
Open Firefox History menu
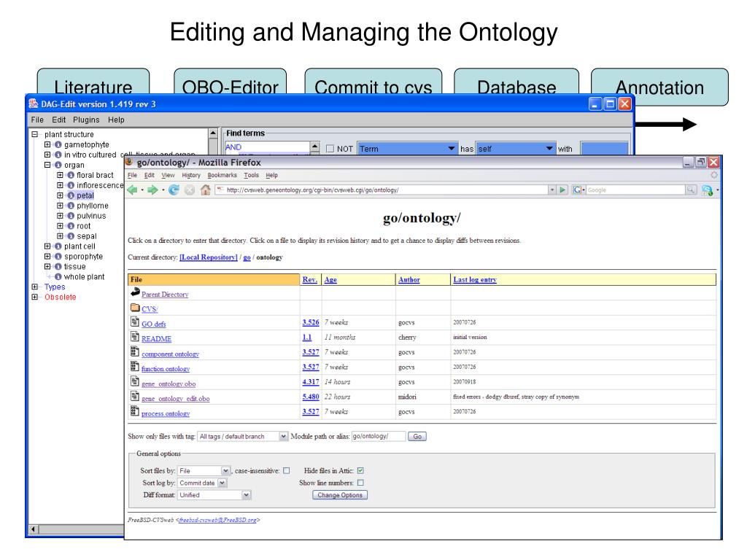click(x=191, y=175)
